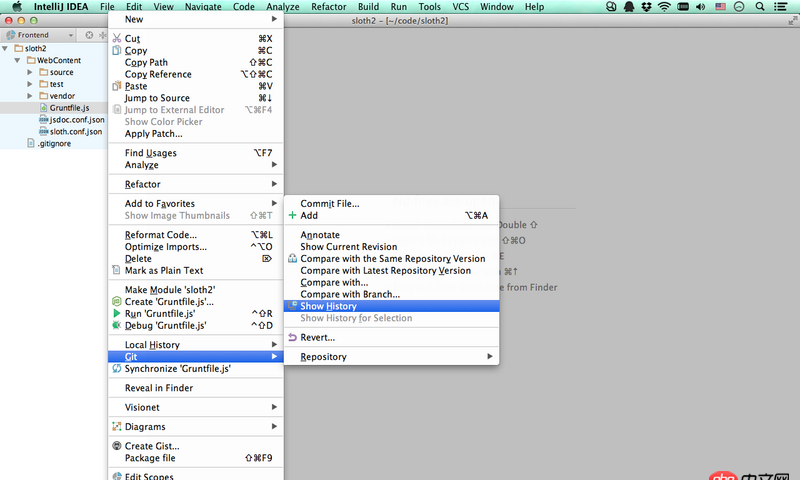The width and height of the screenshot is (800, 480).
Task: Expand the vendor folder
Action: [x=30, y=96]
